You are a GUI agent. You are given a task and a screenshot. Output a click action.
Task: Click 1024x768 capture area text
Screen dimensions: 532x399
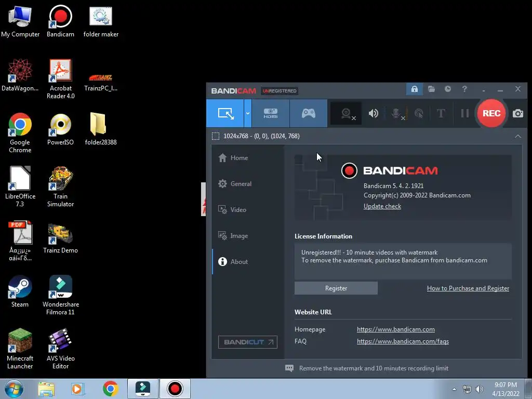[261, 136]
